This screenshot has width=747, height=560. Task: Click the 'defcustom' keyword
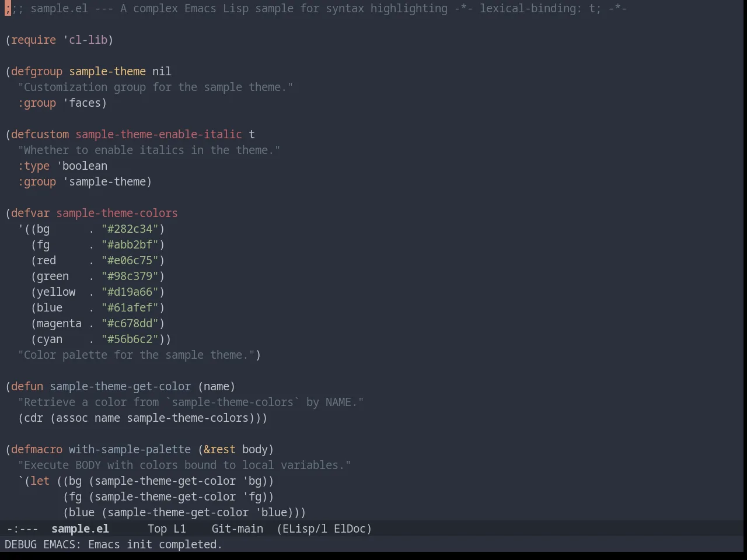40,134
